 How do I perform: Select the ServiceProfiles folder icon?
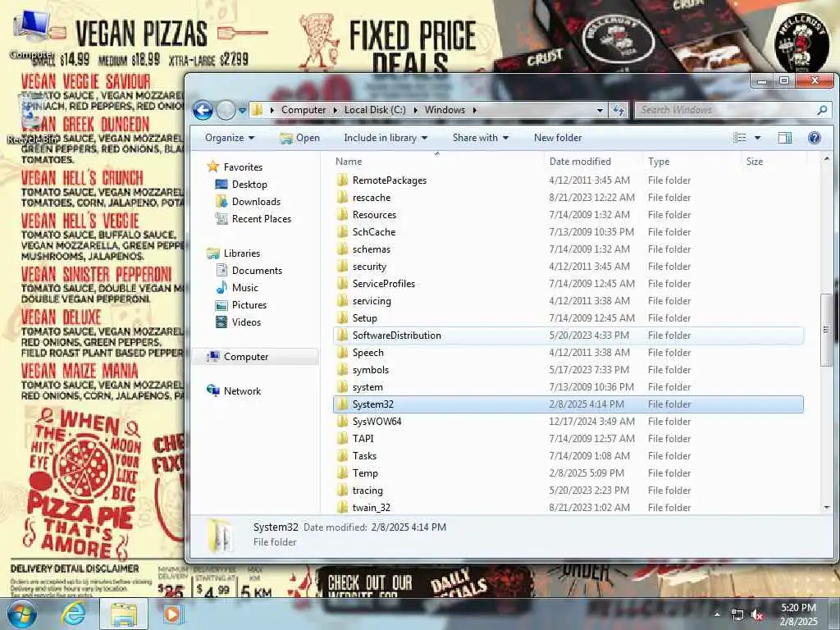tap(342, 283)
